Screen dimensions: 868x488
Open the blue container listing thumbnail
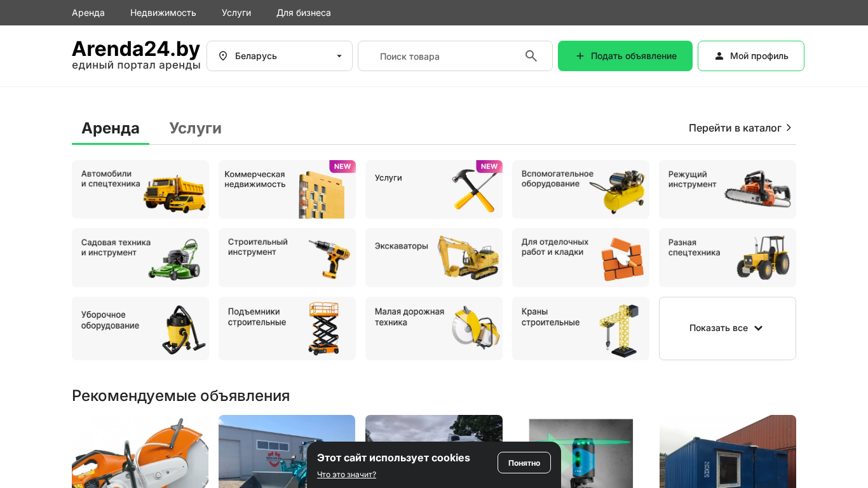728,451
